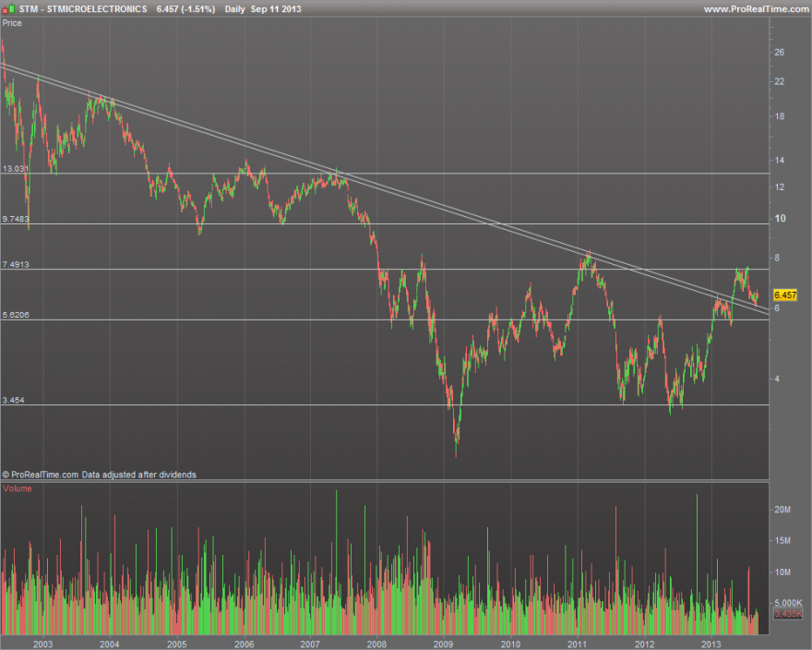
Task: Select the 2013 year marker on time axis
Action: click(711, 644)
